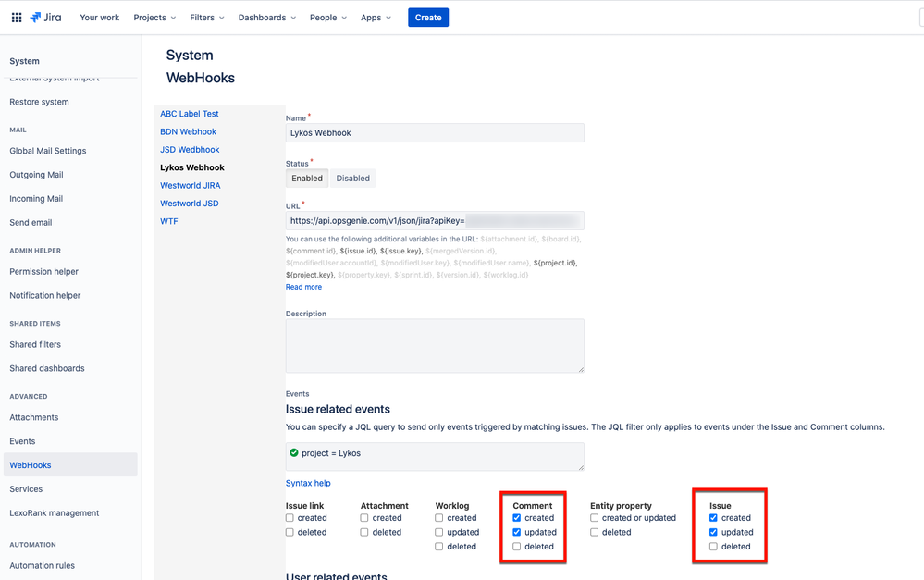This screenshot has width=924, height=580.
Task: Open the app switcher grid icon
Action: pos(17,18)
